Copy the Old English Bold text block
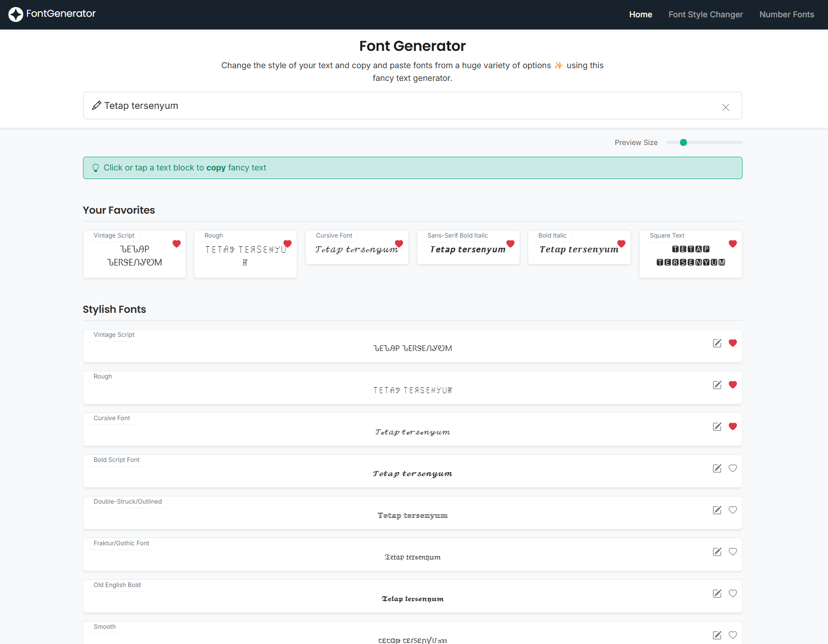The width and height of the screenshot is (828, 644). click(x=412, y=599)
